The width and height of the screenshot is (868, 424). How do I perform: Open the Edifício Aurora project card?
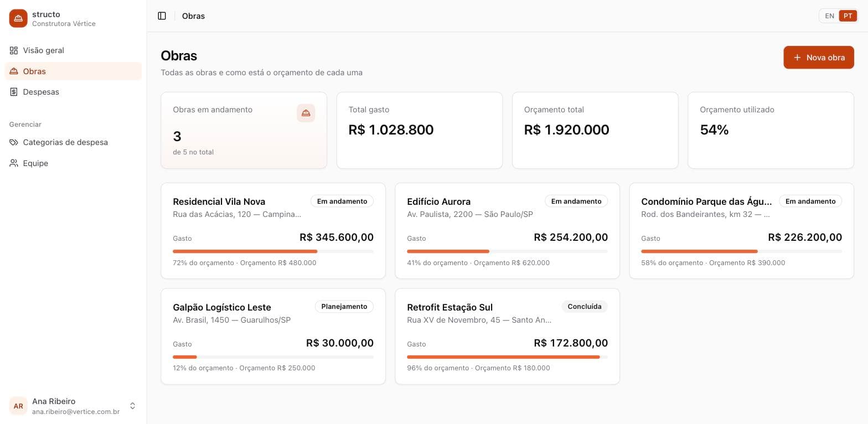point(507,231)
